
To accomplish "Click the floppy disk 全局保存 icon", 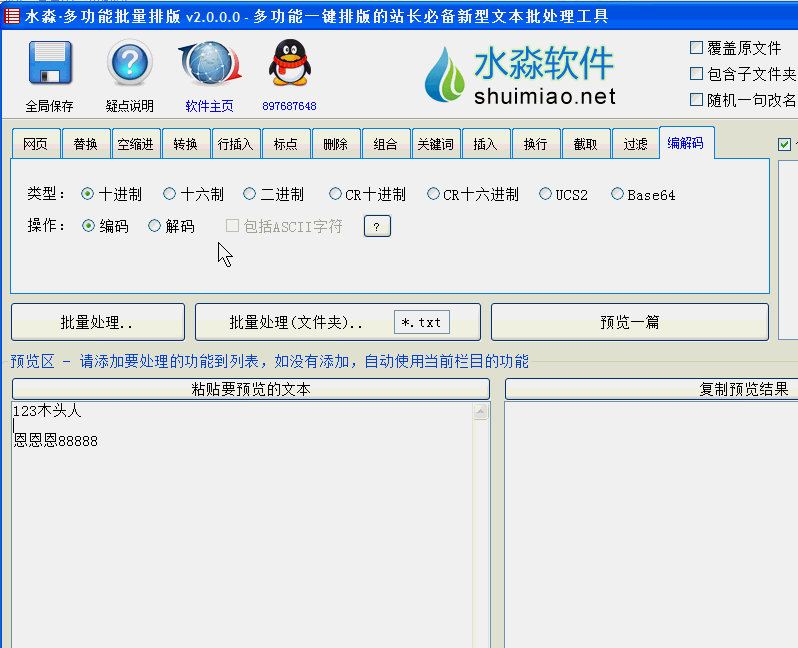I will [x=49, y=66].
